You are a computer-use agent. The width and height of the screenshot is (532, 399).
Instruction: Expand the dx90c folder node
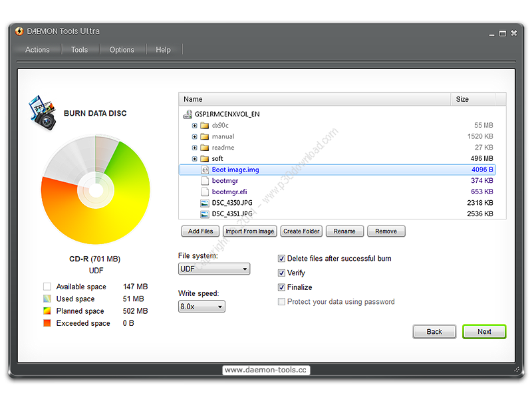pyautogui.click(x=194, y=126)
